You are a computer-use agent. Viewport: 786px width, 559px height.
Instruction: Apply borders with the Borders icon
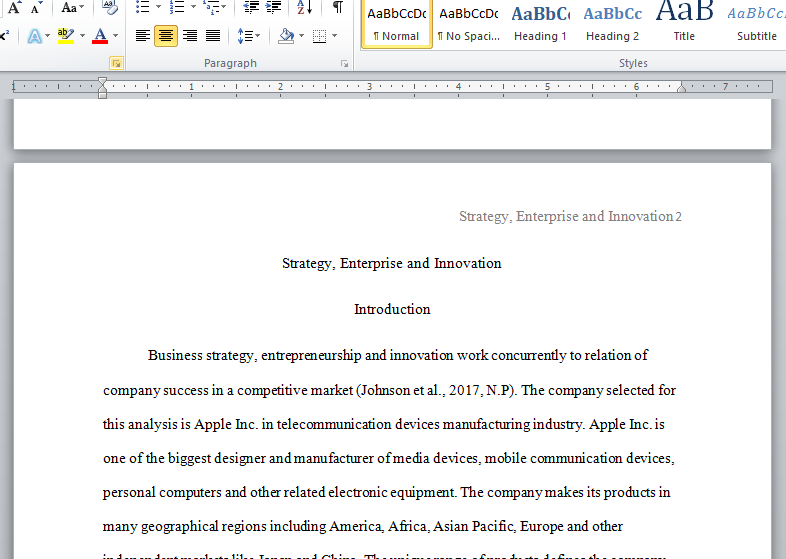319,36
